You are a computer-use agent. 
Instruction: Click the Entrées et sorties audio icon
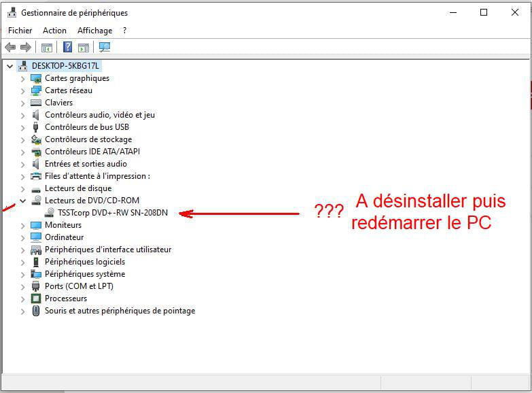click(35, 164)
